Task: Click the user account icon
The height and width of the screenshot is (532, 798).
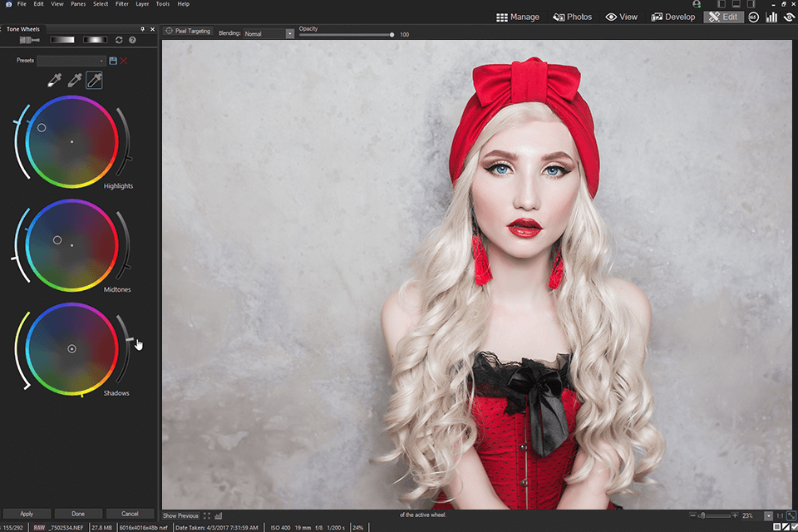Action: [697, 4]
